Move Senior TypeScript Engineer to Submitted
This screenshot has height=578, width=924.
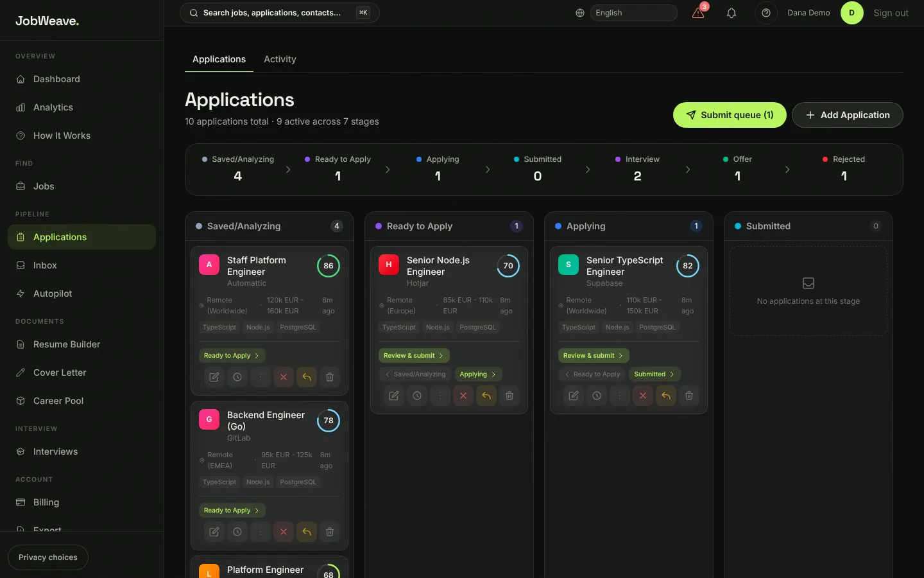(x=654, y=374)
